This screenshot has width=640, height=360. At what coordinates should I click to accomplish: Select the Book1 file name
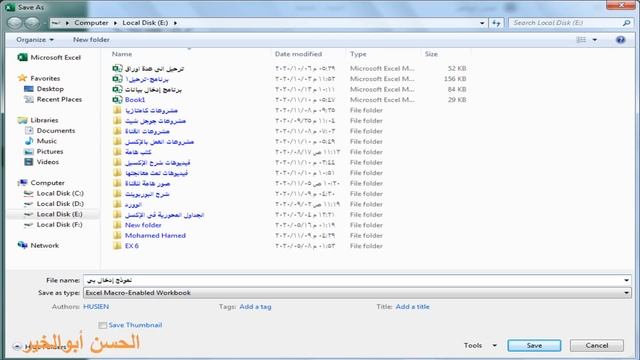click(x=135, y=100)
